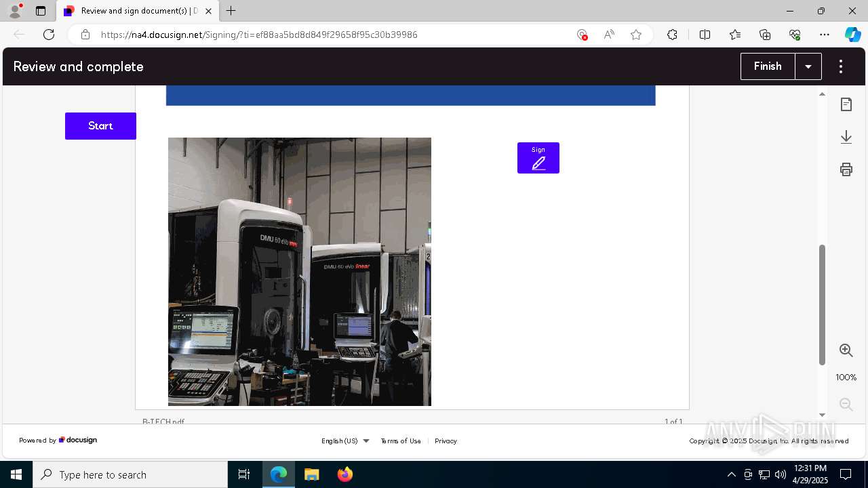Click the Finish button
This screenshot has width=868, height=488.
768,66
